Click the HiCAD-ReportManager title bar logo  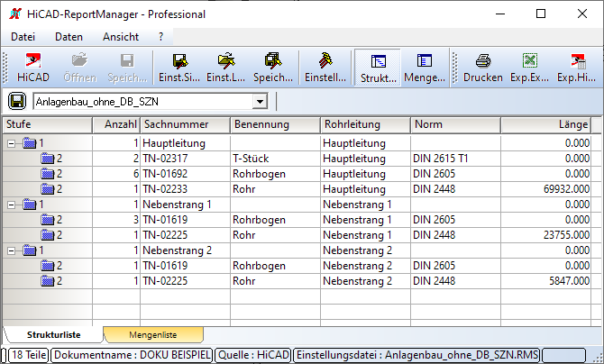coord(15,14)
